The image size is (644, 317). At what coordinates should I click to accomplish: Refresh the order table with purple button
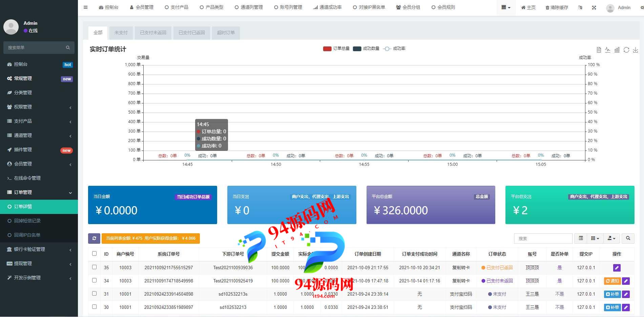pyautogui.click(x=94, y=238)
